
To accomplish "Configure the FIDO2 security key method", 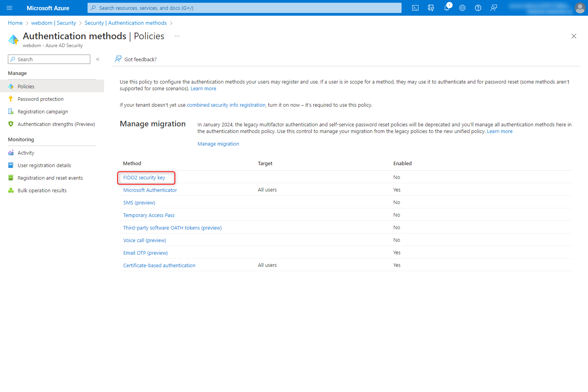I will coord(144,177).
